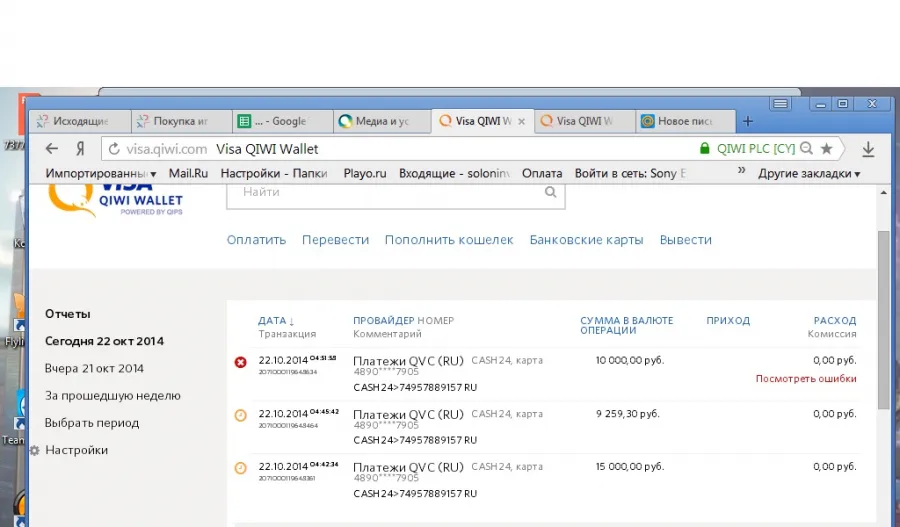Image resolution: width=900 pixels, height=527 pixels.
Task: Open the Вывести section
Action: pyautogui.click(x=685, y=240)
